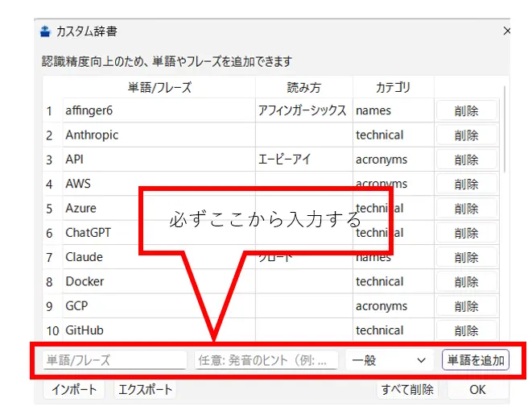The image size is (532, 419).
Task: Click the table's vertical scrollbar
Action: 505,129
